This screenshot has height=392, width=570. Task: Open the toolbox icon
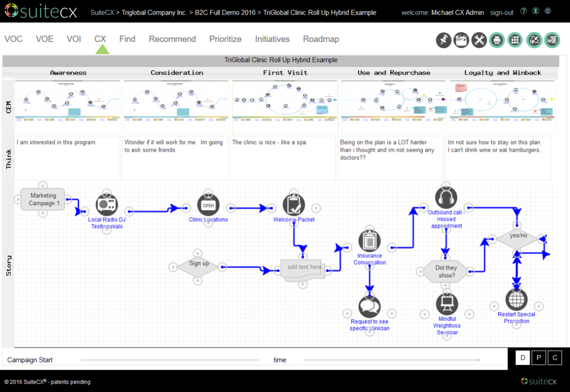(x=461, y=40)
